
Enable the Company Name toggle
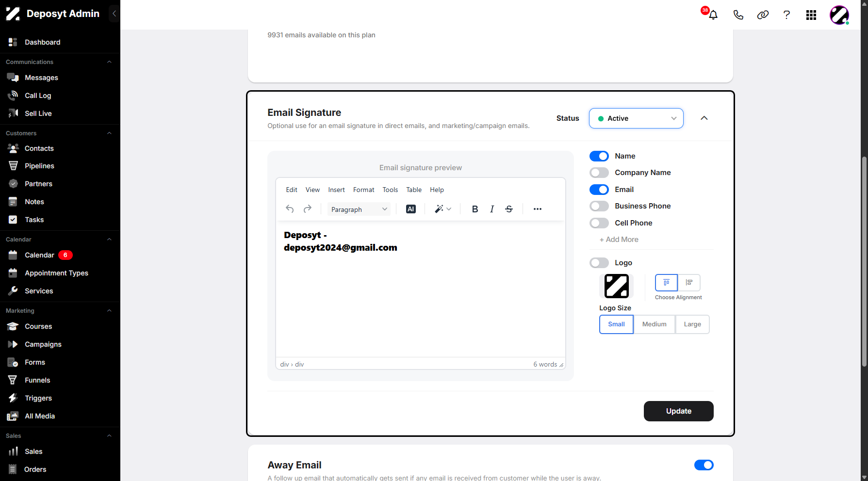point(599,173)
